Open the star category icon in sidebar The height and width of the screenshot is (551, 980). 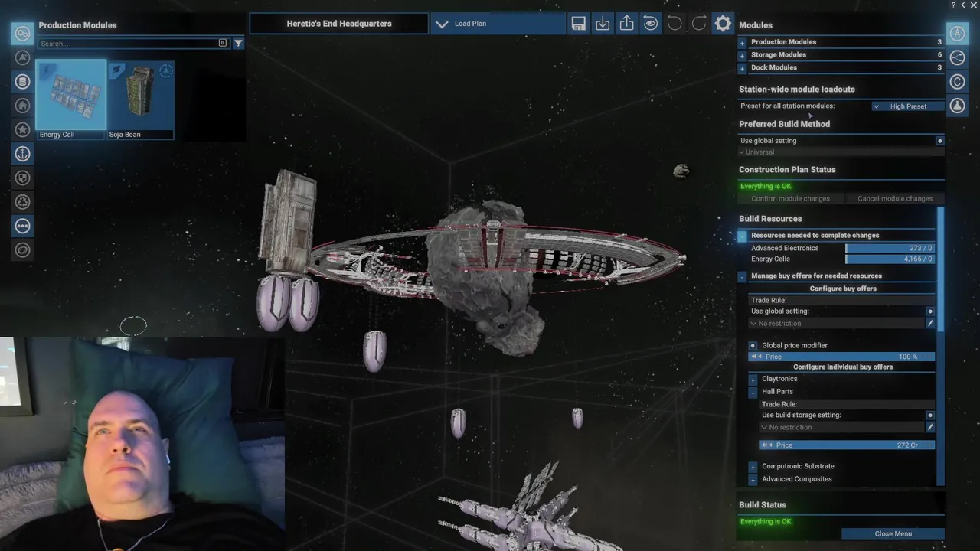tap(22, 130)
